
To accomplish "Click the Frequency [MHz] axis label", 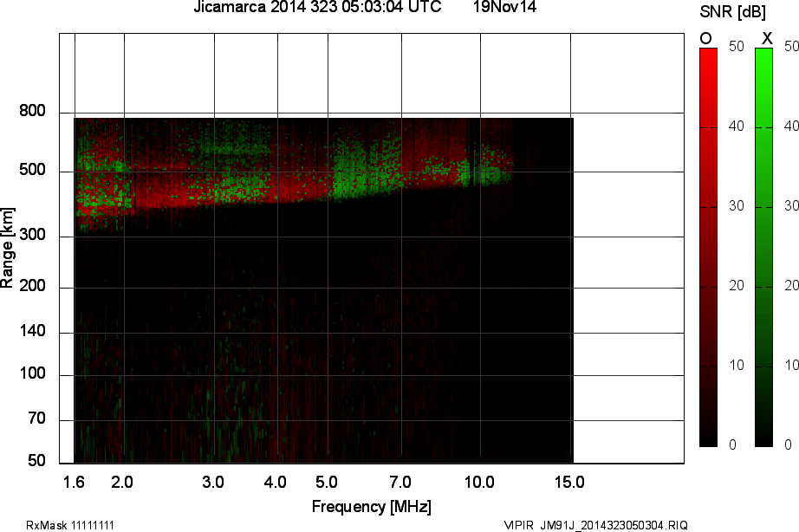I will [372, 507].
